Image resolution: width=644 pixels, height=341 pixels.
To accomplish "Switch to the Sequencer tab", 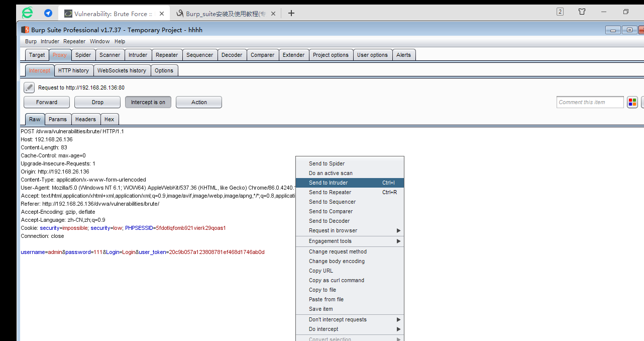I will tap(200, 55).
